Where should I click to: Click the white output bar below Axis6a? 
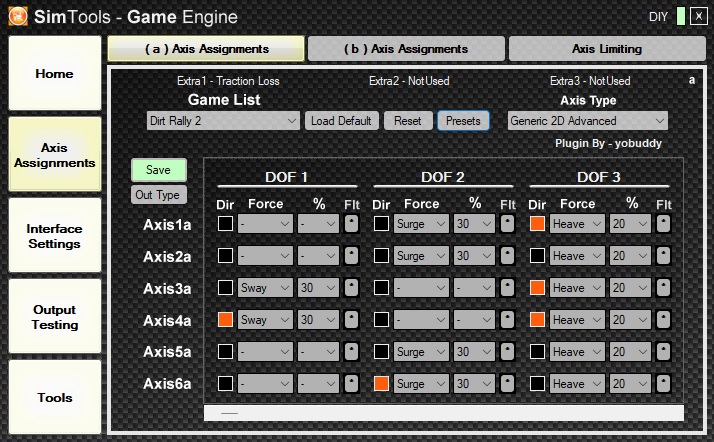click(x=444, y=413)
